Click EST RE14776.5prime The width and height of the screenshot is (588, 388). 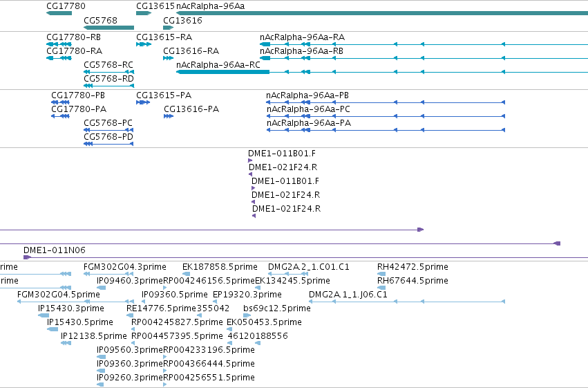pyautogui.click(x=161, y=308)
